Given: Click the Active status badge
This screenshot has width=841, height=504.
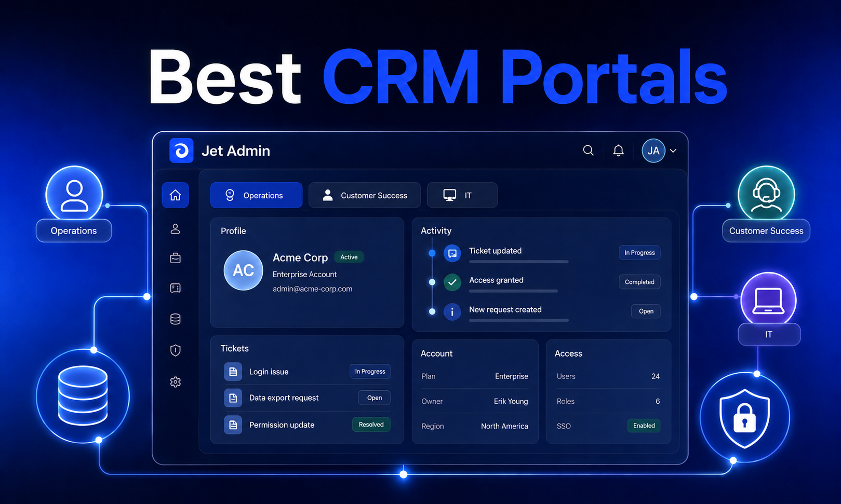Looking at the screenshot, I should [349, 257].
